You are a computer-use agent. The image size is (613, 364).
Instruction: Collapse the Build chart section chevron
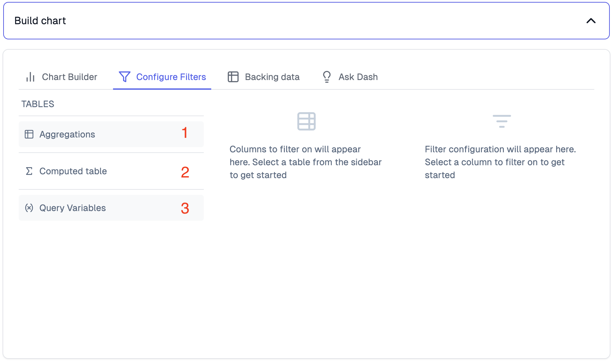coord(591,21)
